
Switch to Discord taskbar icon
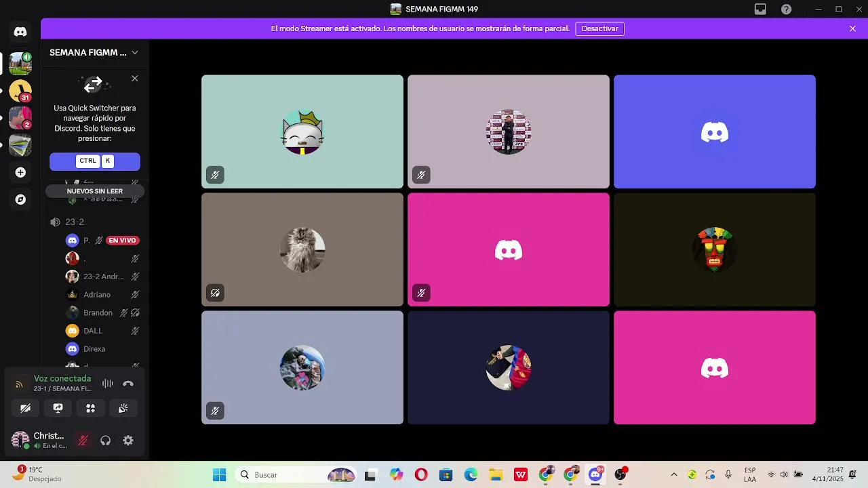pos(595,474)
